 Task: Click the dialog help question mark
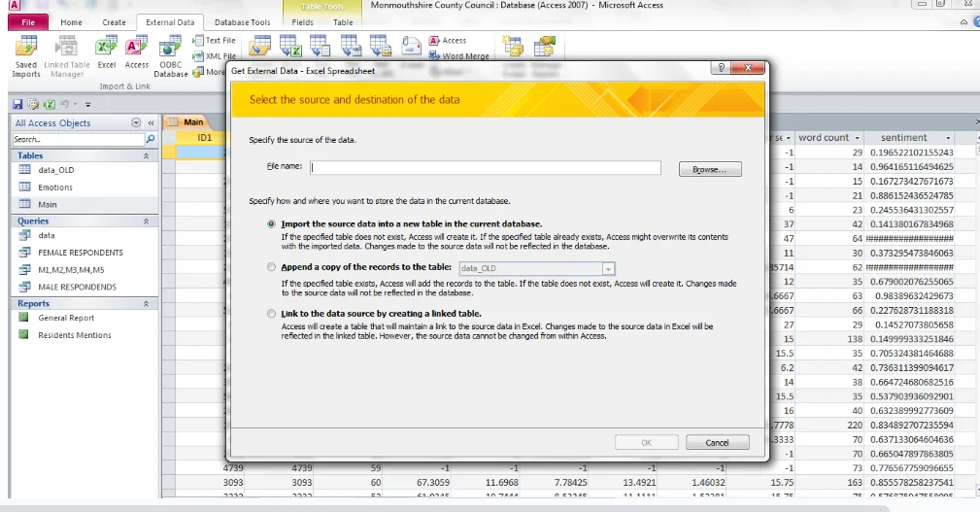[x=722, y=68]
